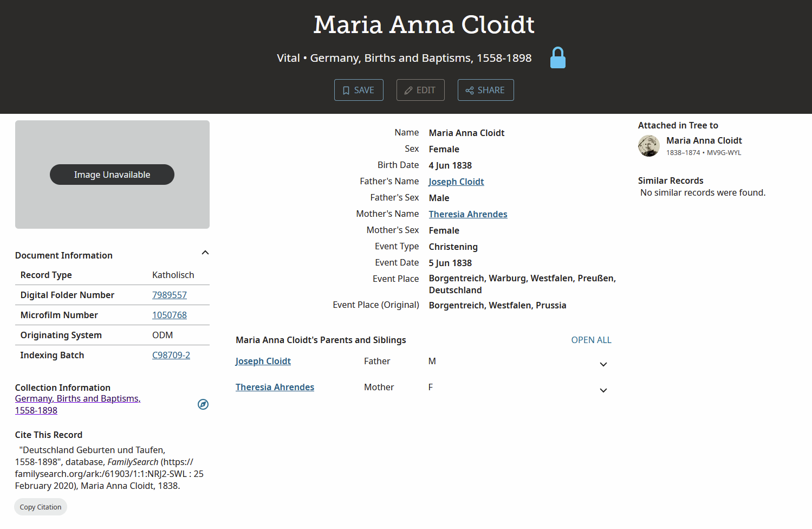Open Maria Anna Cloidt's tree portrait thumbnail
The image size is (812, 529).
click(649, 146)
